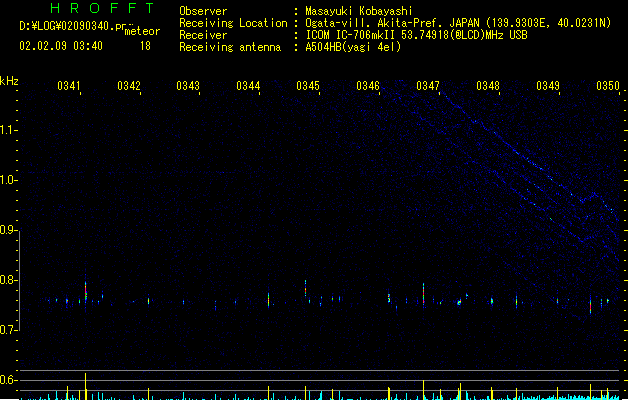Click the red echo between 0349 and 0350
The image size is (629, 400).
pos(590,305)
